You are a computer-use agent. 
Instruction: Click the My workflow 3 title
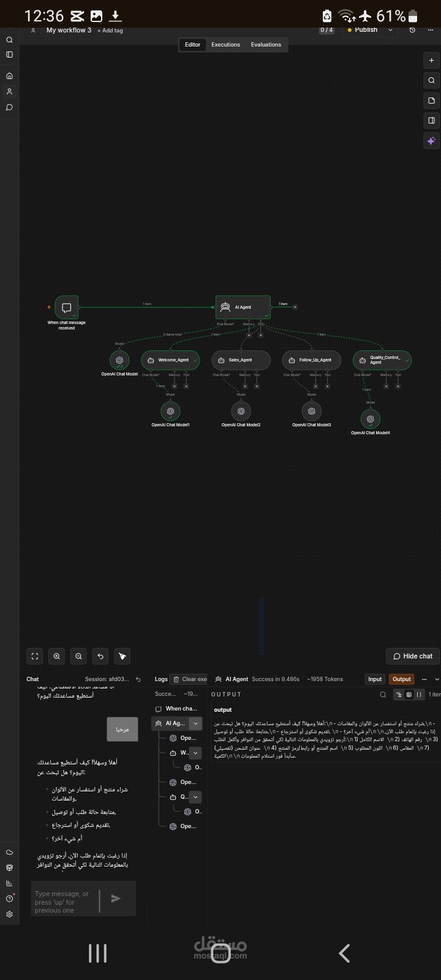(69, 30)
